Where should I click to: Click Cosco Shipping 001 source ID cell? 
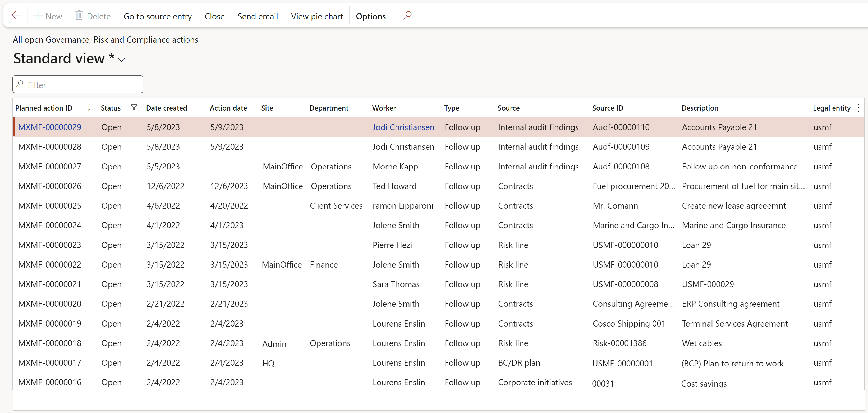pyautogui.click(x=629, y=323)
